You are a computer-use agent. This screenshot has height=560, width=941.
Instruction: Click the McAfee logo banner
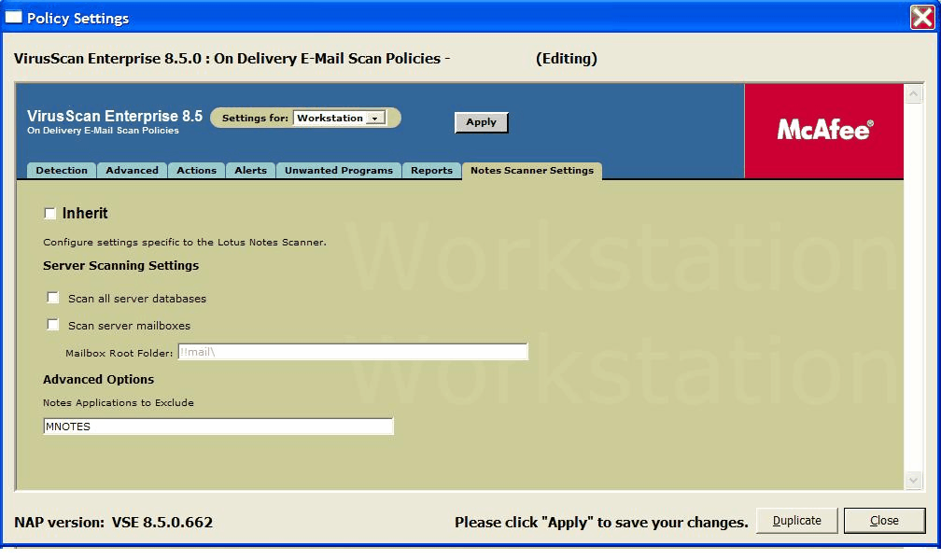pos(823,130)
